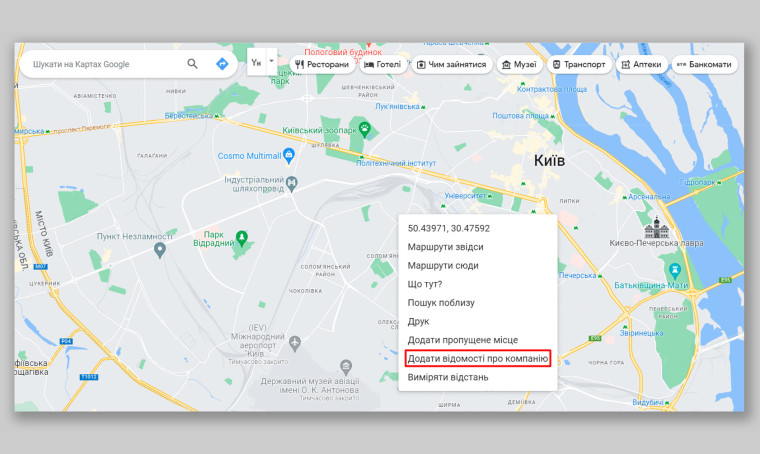Click the Контрактова площа metro label
The height and width of the screenshot is (454, 760).
pos(552,89)
